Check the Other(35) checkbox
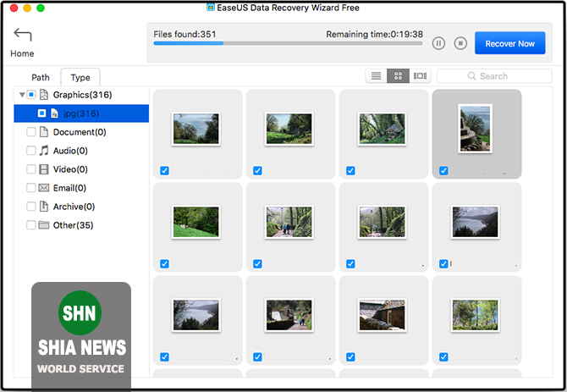 (x=31, y=225)
